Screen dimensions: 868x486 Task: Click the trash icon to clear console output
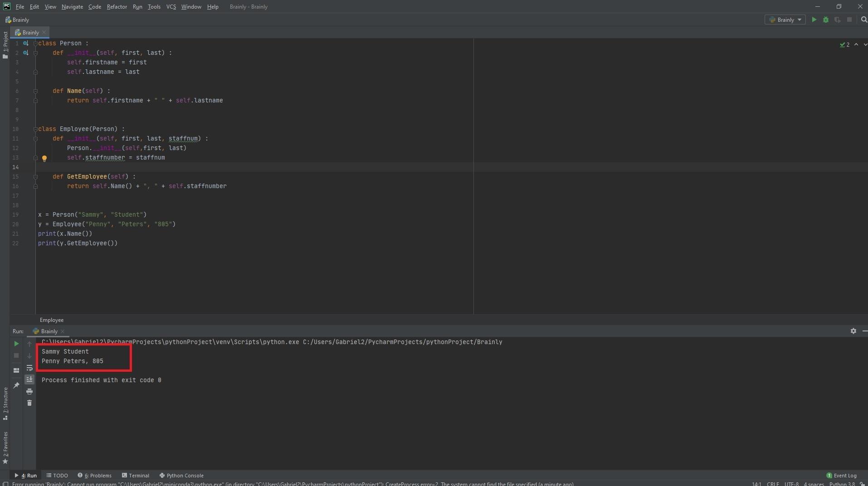pyautogui.click(x=29, y=403)
